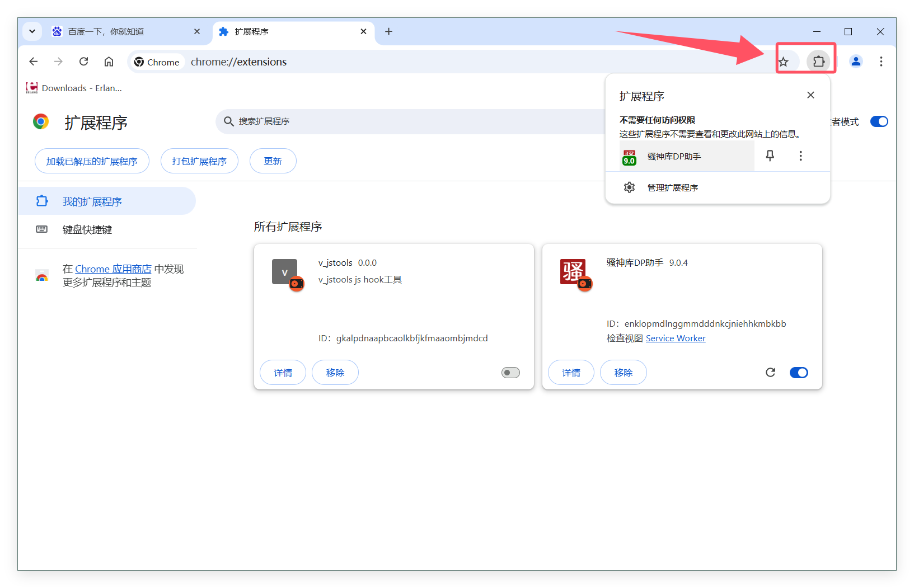Open the Service Worker link

tap(676, 338)
